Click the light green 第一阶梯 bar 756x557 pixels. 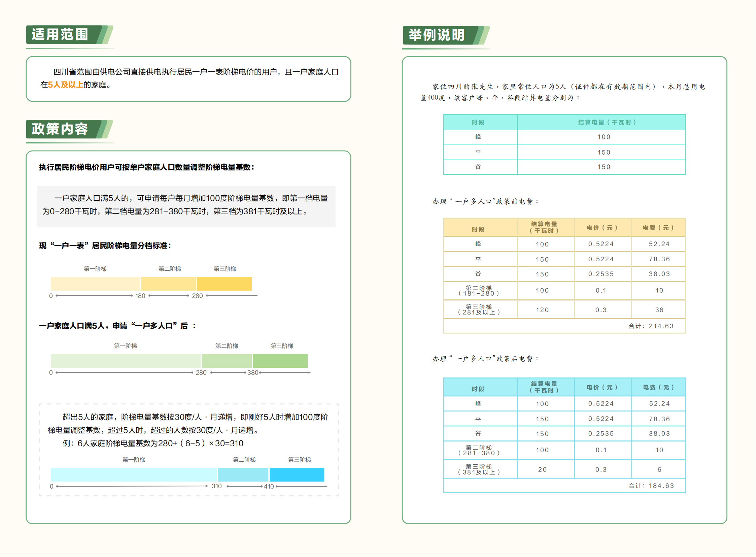125,361
